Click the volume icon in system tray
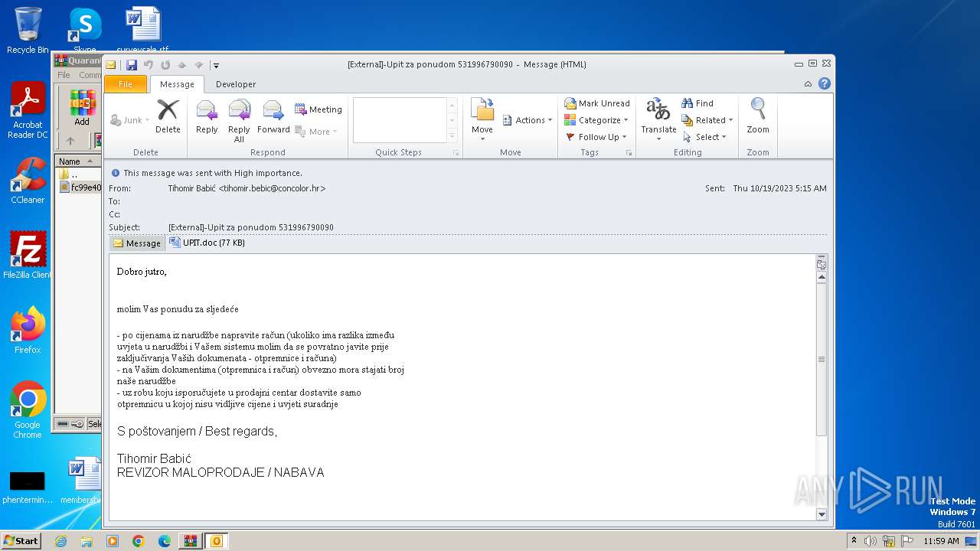This screenshot has height=551, width=980. 871,541
